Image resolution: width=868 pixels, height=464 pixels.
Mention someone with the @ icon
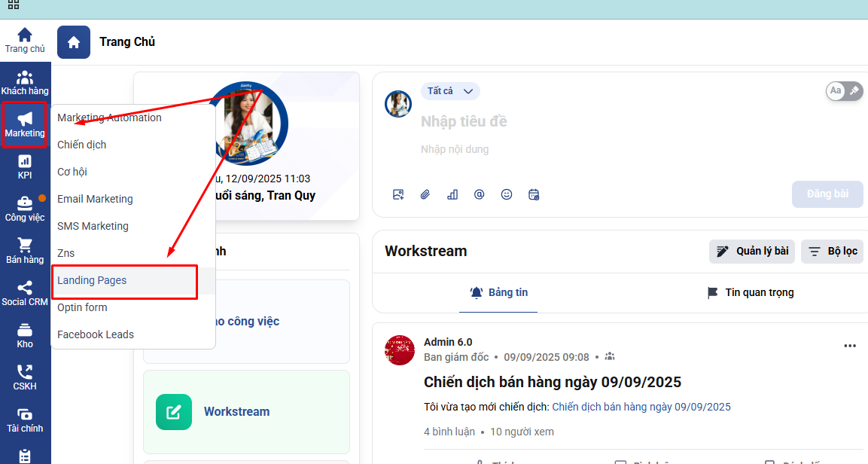coord(480,194)
